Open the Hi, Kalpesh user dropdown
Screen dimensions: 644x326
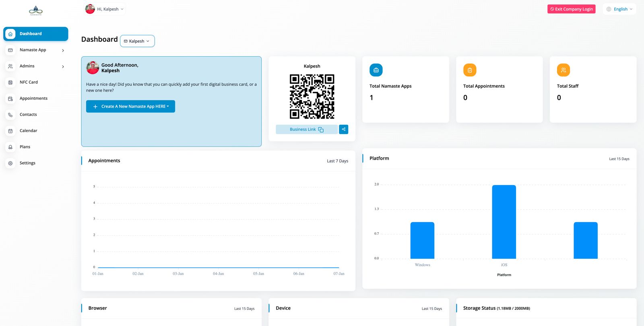pyautogui.click(x=105, y=9)
